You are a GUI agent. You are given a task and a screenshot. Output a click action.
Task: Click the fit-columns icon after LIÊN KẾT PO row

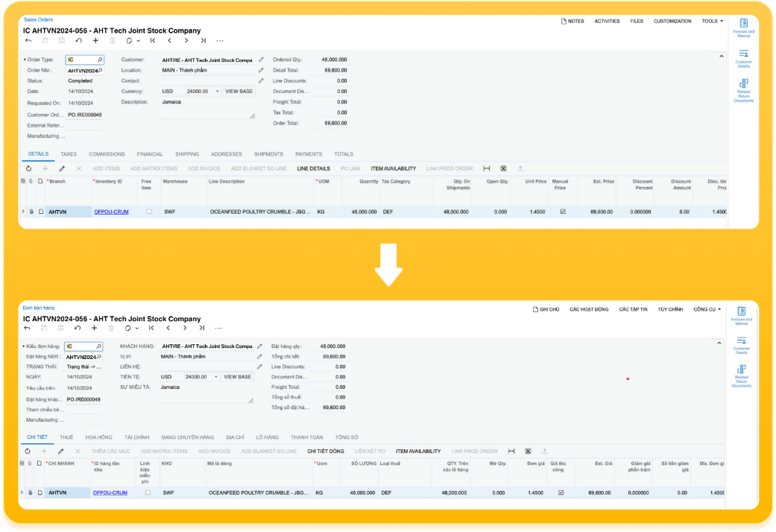(511, 451)
